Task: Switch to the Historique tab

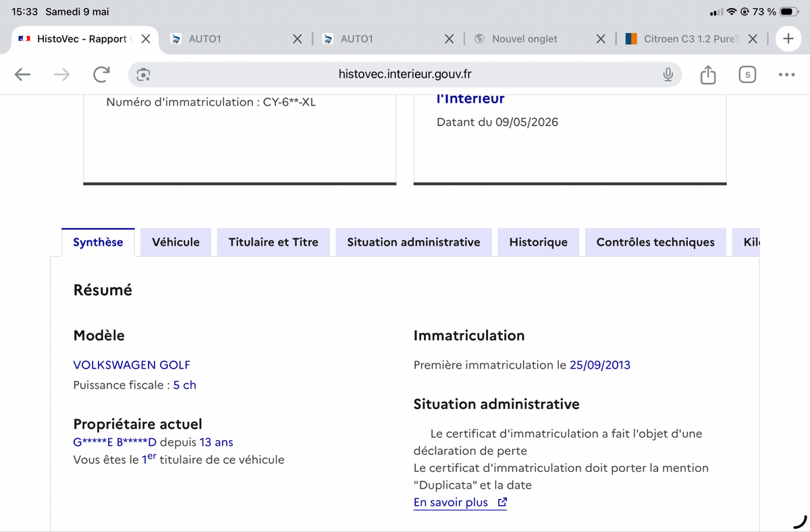Action: (539, 242)
